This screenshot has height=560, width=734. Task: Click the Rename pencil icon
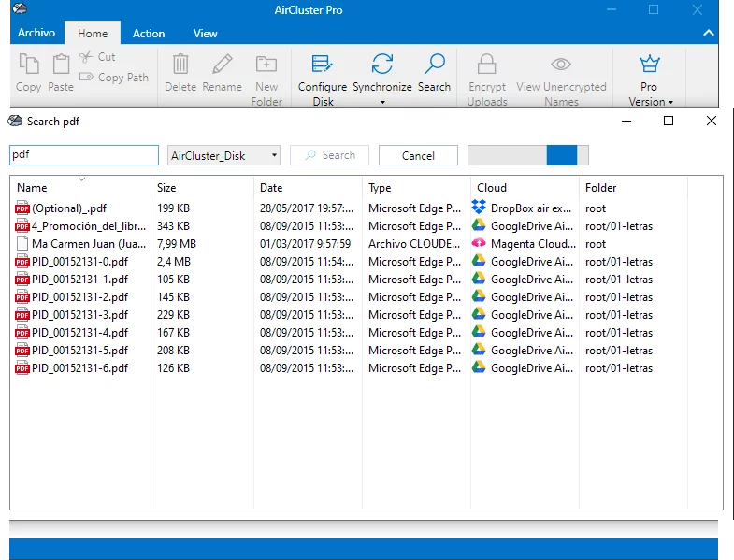click(223, 65)
